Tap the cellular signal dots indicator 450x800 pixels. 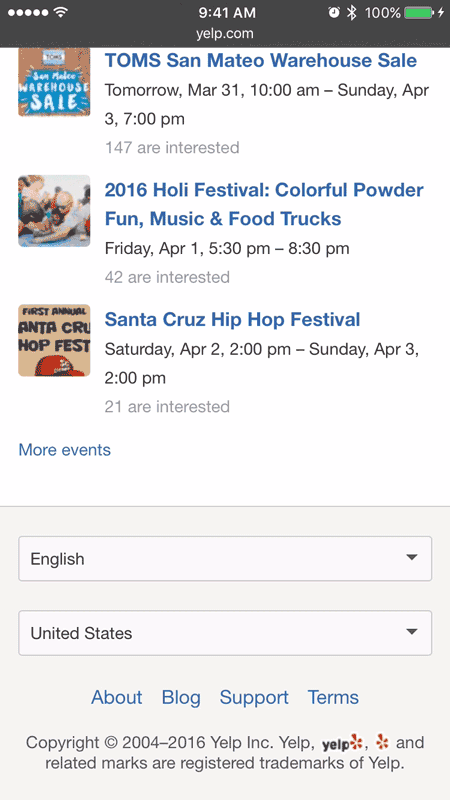[29, 13]
